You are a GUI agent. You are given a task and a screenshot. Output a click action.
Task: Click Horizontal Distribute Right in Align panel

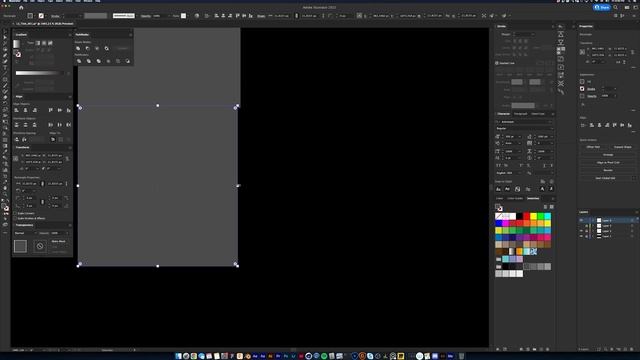69,125
